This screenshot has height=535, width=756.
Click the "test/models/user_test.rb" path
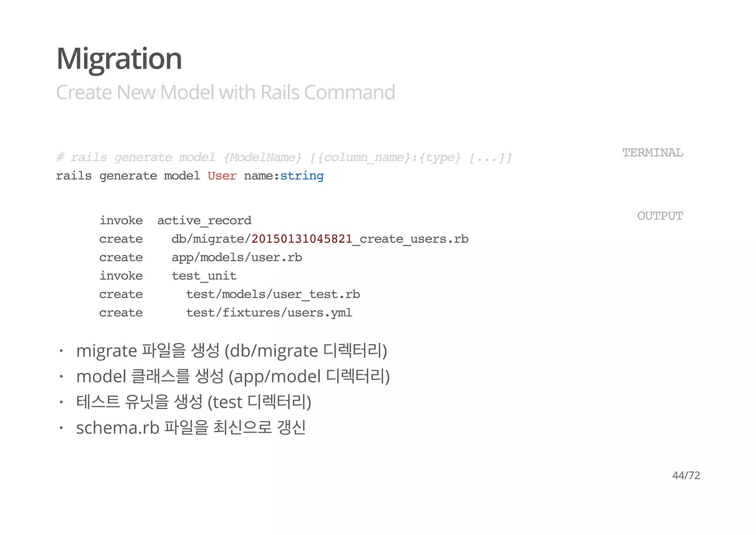pyautogui.click(x=273, y=294)
